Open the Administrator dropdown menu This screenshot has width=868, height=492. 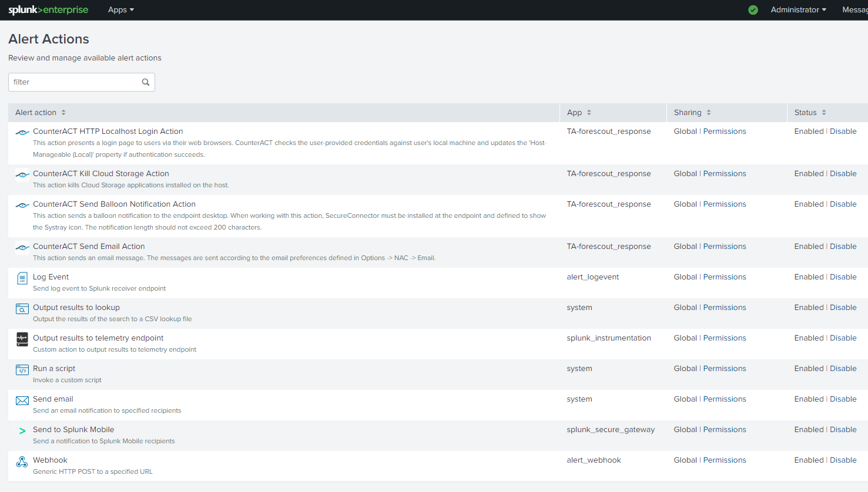point(799,10)
